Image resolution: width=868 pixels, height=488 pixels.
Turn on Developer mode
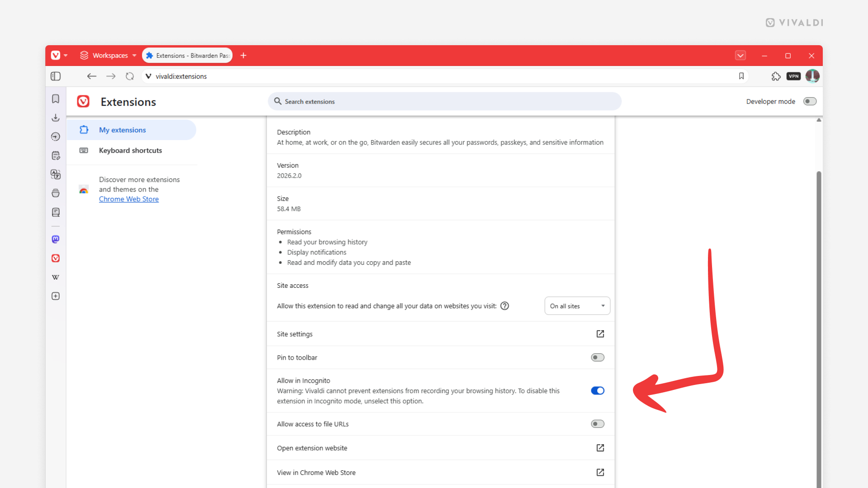pos(809,101)
